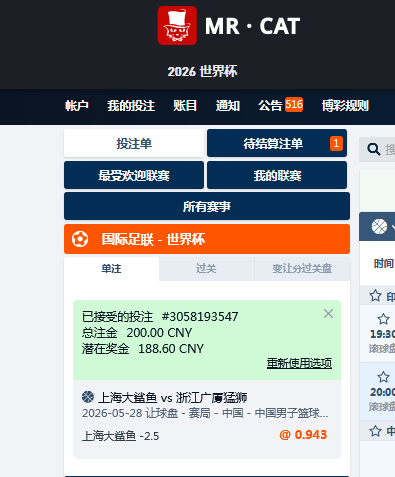Click the football icon in orange banner

click(80, 239)
